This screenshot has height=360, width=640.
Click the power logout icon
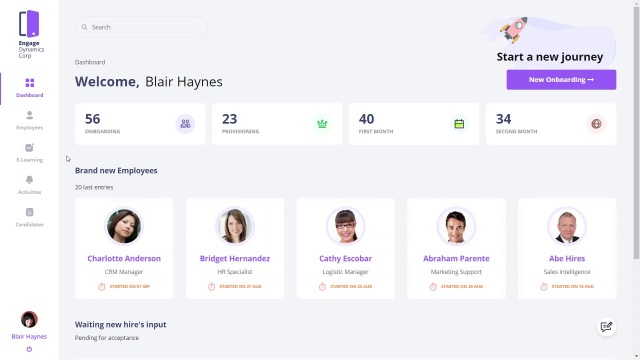tap(29, 349)
